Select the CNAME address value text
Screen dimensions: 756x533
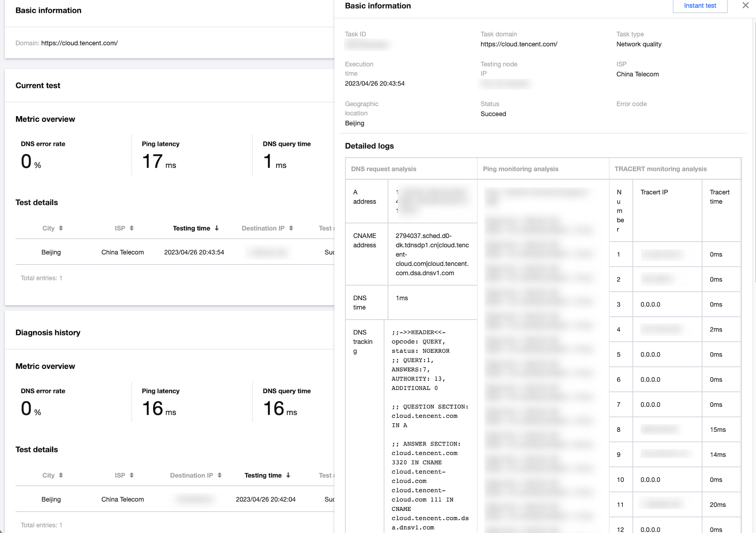coord(432,254)
